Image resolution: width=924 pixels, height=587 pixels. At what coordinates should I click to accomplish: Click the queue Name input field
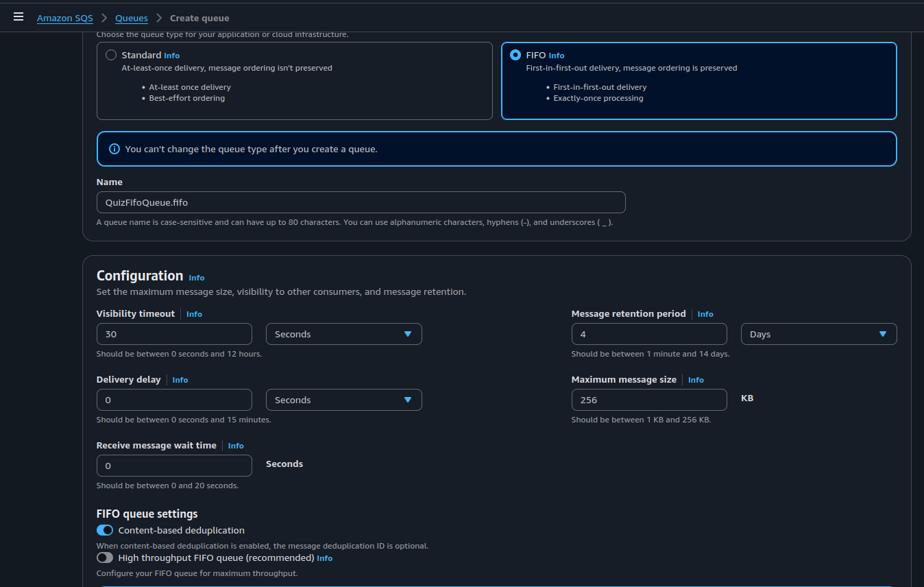click(361, 202)
